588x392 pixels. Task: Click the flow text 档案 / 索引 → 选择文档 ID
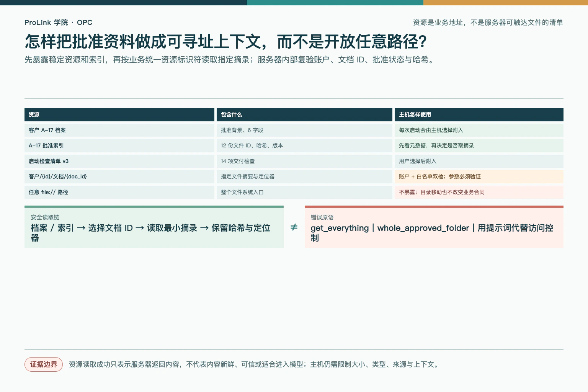(x=150, y=233)
